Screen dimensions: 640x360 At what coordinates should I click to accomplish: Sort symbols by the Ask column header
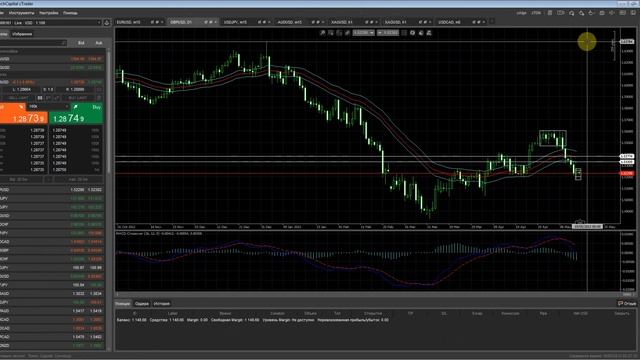pos(98,43)
